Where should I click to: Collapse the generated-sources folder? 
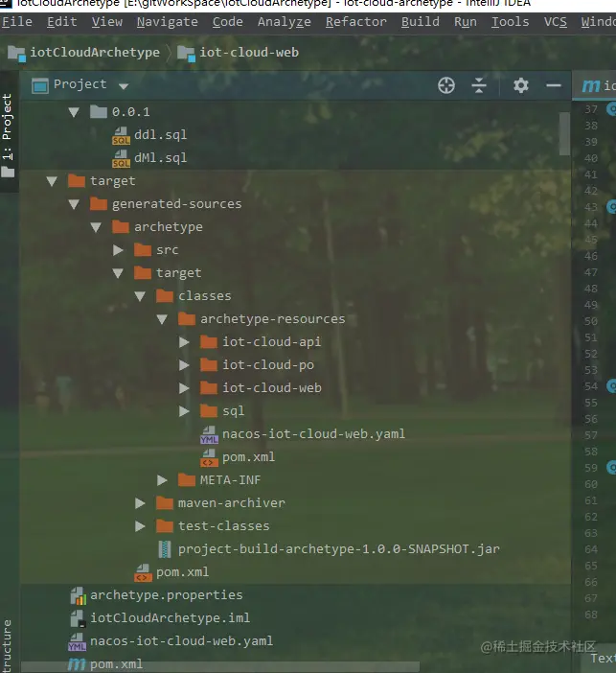pos(74,204)
